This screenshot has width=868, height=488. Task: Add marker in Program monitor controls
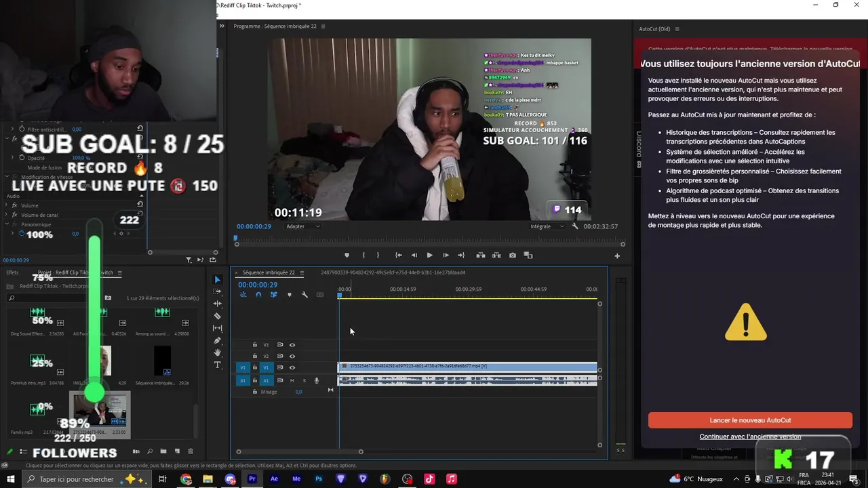pyautogui.click(x=347, y=256)
